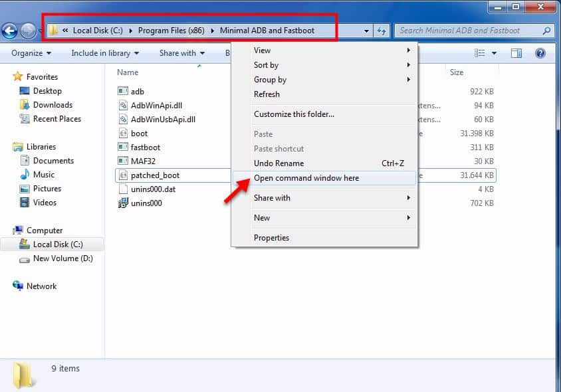The width and height of the screenshot is (561, 392).
Task: Click the 311 KB size of fastboot
Action: click(482, 147)
